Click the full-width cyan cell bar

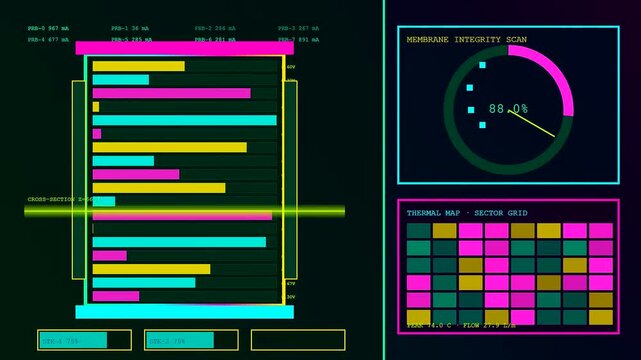[184, 120]
